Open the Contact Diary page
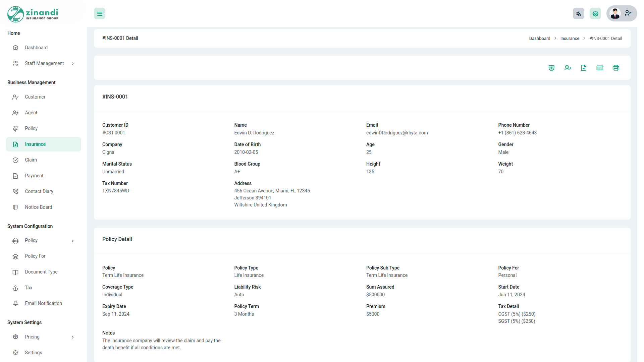Viewport: 644px width, 362px height. [39, 191]
